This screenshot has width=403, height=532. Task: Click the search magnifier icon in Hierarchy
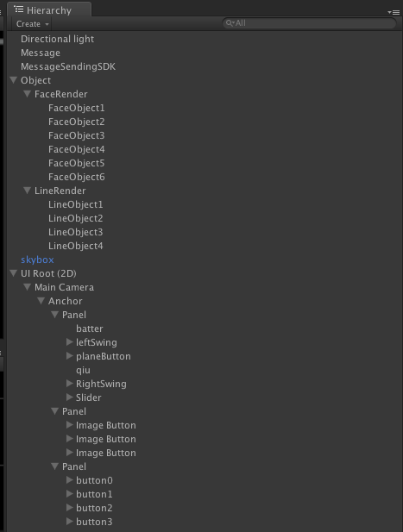coord(230,23)
